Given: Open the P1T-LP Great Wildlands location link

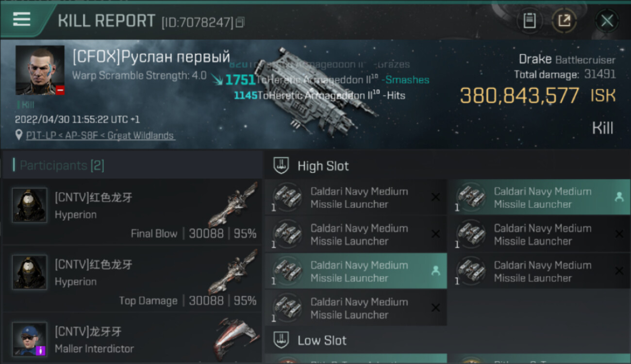Looking at the screenshot, I should 100,135.
